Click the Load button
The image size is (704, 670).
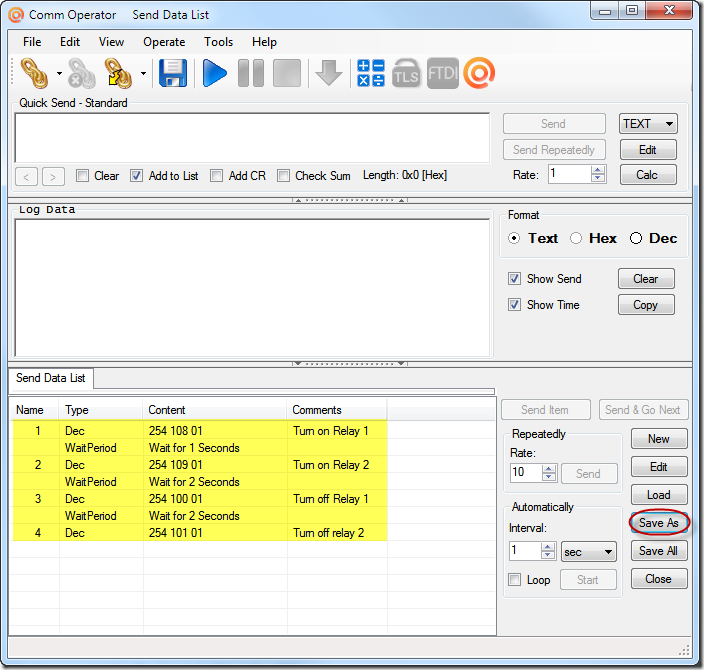point(659,495)
